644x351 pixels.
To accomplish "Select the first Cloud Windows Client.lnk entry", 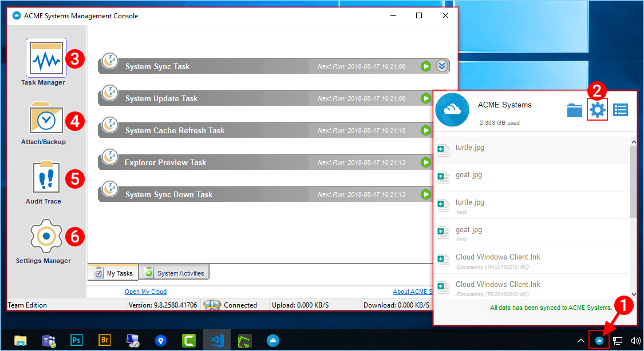I will pyautogui.click(x=531, y=260).
